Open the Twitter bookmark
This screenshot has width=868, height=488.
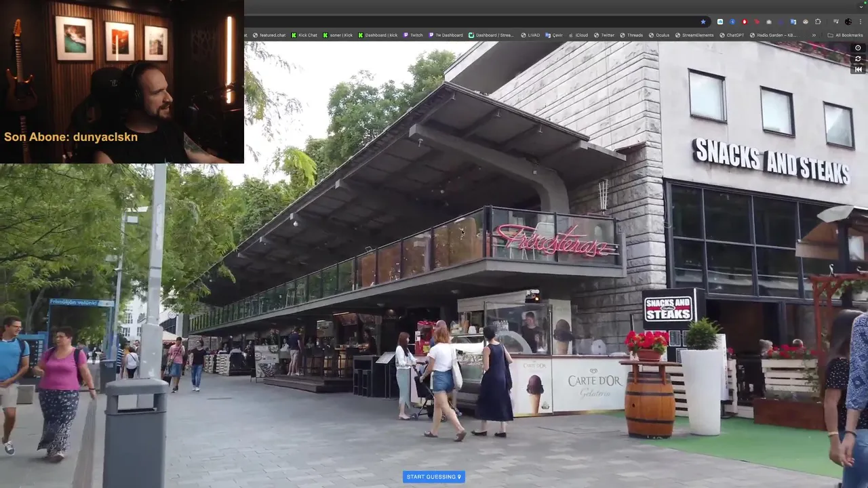(604, 35)
